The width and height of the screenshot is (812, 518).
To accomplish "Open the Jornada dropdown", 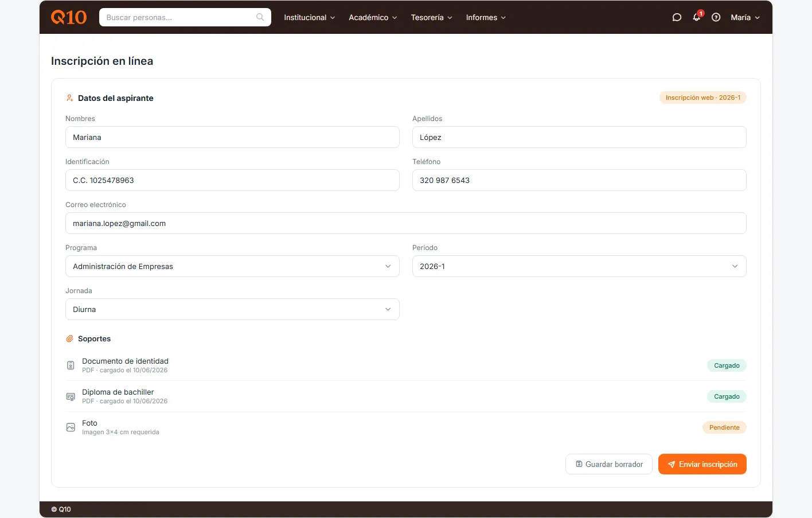I will (x=232, y=309).
